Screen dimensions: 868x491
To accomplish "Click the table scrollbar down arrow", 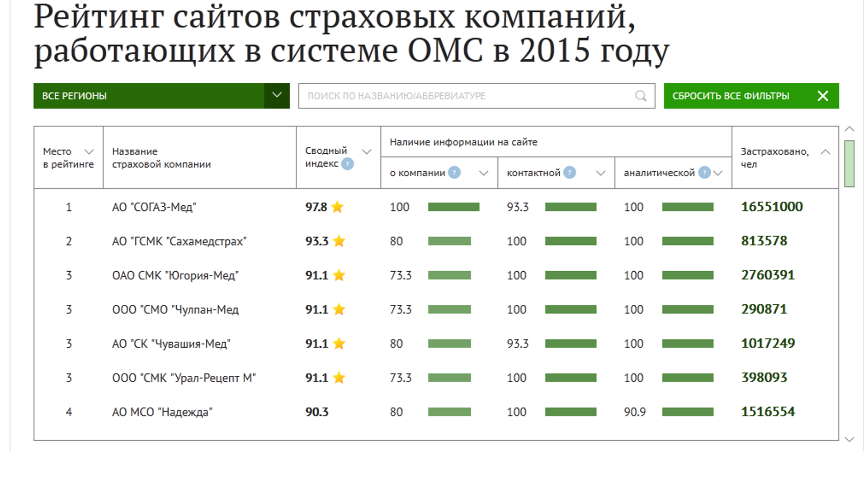I will pos(849,439).
